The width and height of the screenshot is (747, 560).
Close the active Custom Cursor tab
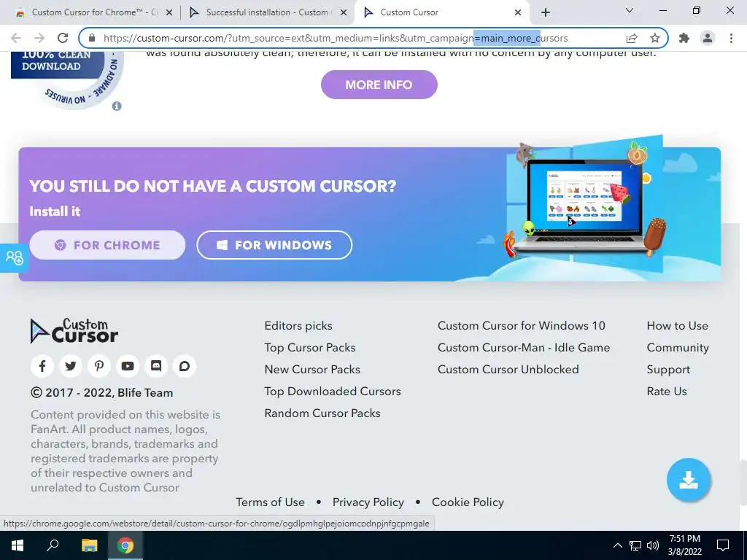click(518, 12)
